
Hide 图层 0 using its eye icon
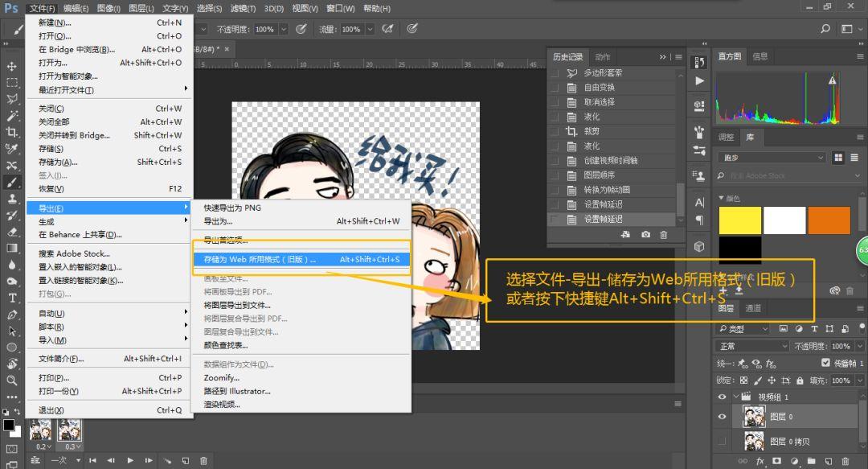(722, 417)
